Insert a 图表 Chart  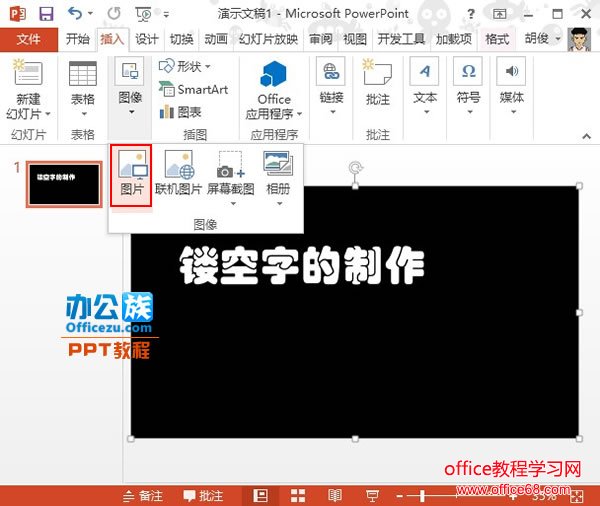[x=180, y=112]
